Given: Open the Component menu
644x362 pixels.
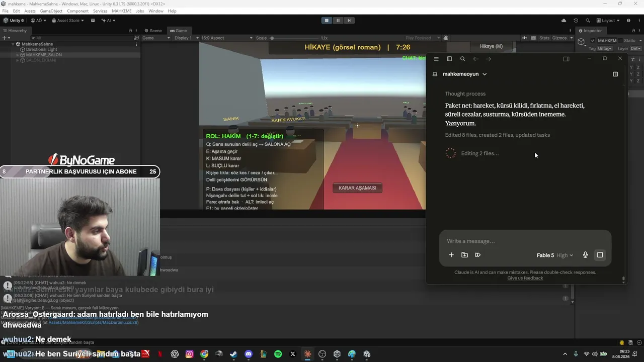Looking at the screenshot, I should [x=77, y=11].
